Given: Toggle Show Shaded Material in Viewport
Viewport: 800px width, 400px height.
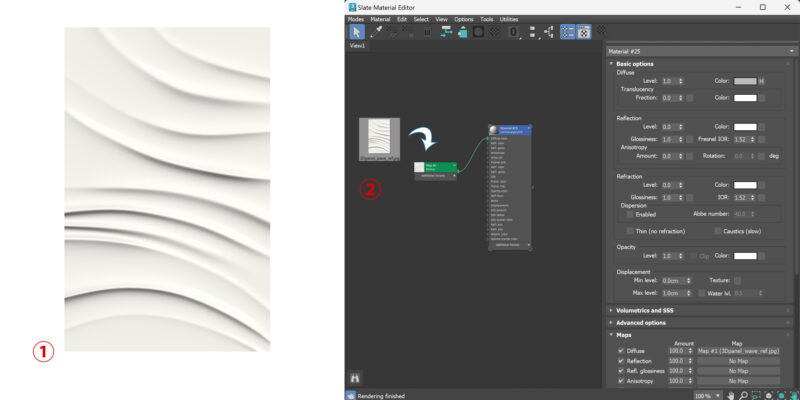Looking at the screenshot, I should [x=478, y=32].
